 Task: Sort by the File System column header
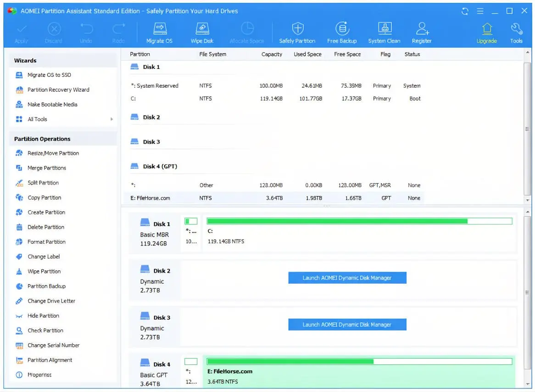point(212,54)
